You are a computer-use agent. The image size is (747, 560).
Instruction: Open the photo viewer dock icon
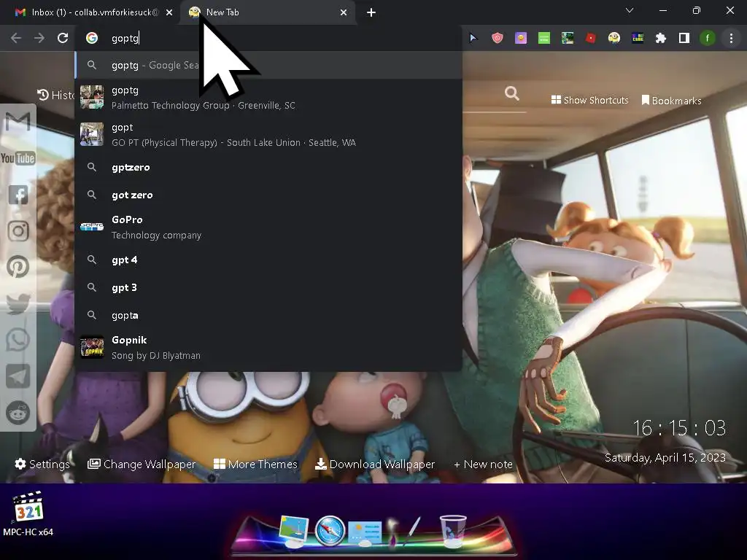293,531
